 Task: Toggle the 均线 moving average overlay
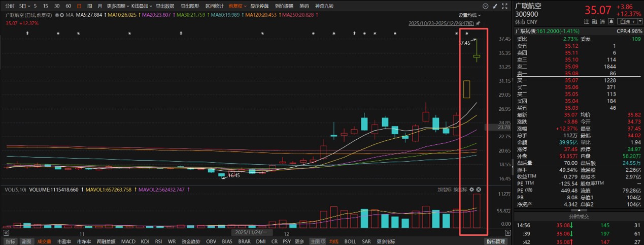[x=333, y=241]
